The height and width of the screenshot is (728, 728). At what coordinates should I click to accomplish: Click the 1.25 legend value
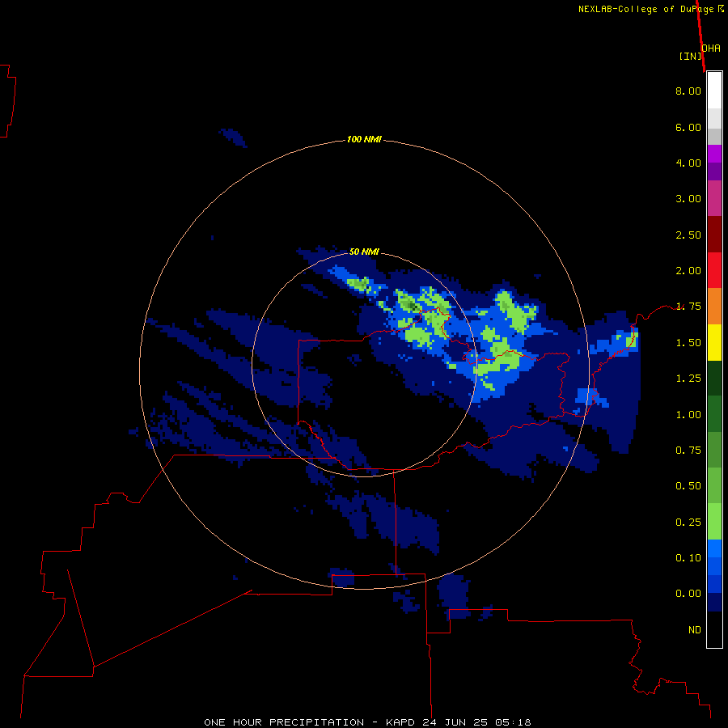[688, 378]
